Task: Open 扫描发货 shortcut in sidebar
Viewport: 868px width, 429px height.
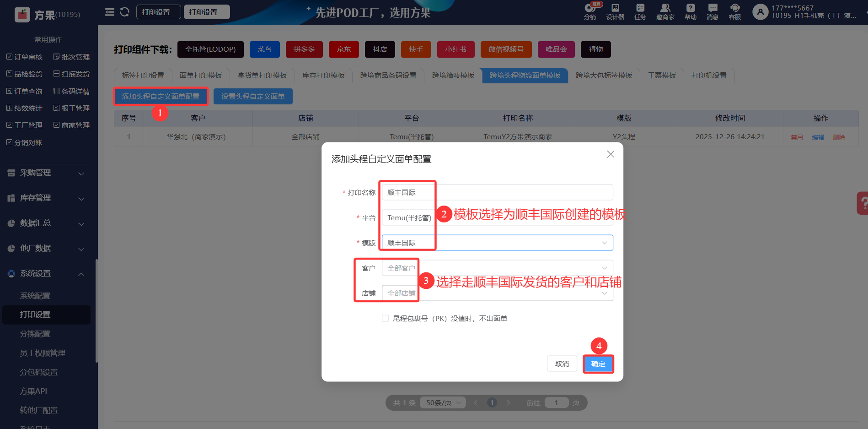Action: tap(72, 74)
